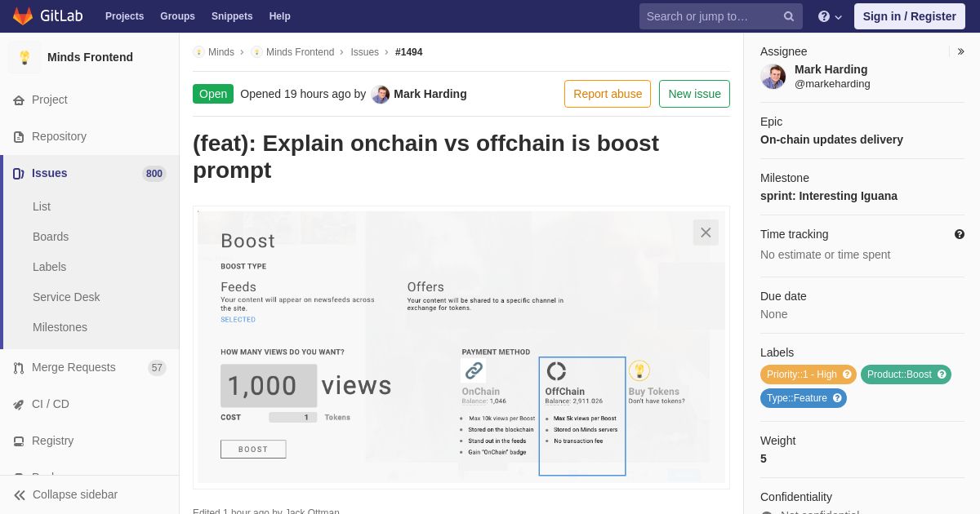
Task: Click the GitLab fox logo
Action: [x=23, y=16]
